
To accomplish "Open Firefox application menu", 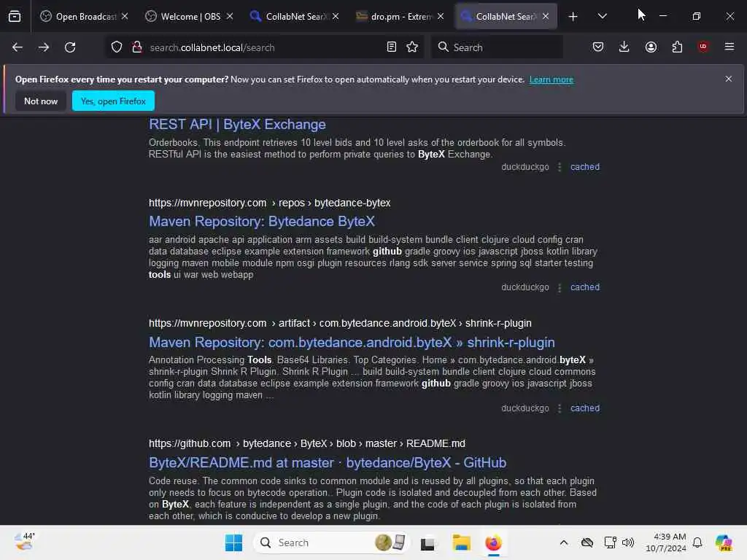I will (x=729, y=47).
